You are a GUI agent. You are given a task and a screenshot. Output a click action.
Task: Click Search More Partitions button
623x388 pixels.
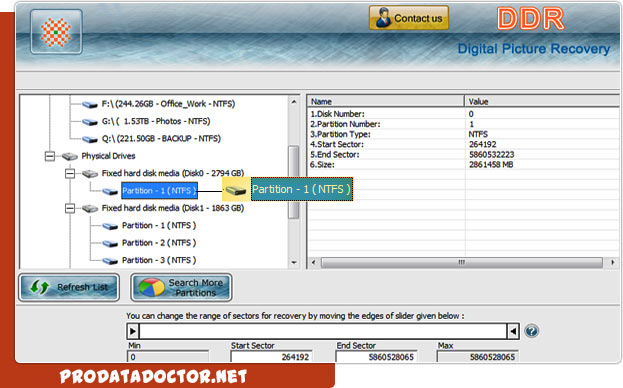coord(182,287)
